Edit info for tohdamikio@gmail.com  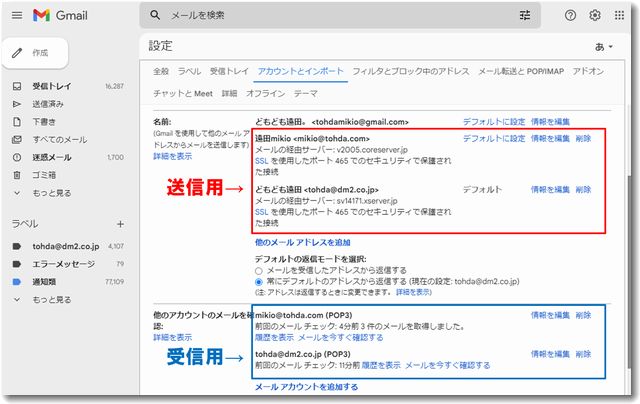tap(550, 122)
